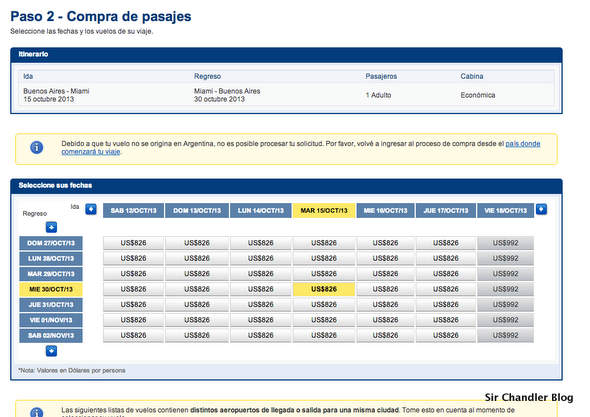Image resolution: width=590 pixels, height=417 pixels.
Task: Pick highlighted US$826 fare for MAR 15 and MIE 30
Action: [x=324, y=289]
